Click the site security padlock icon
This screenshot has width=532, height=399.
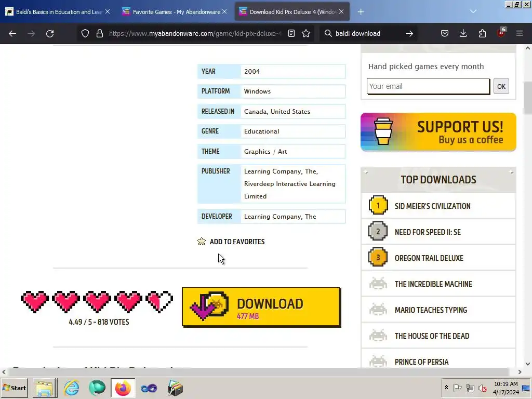99,33
